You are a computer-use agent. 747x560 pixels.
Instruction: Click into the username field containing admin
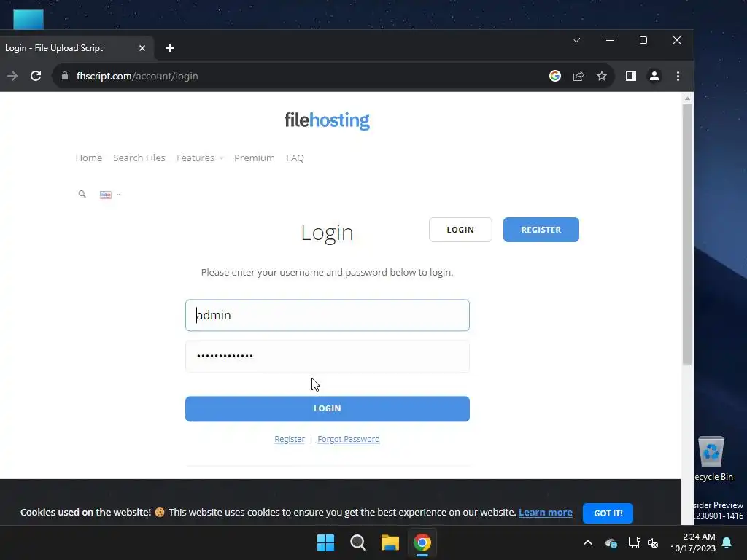(328, 315)
